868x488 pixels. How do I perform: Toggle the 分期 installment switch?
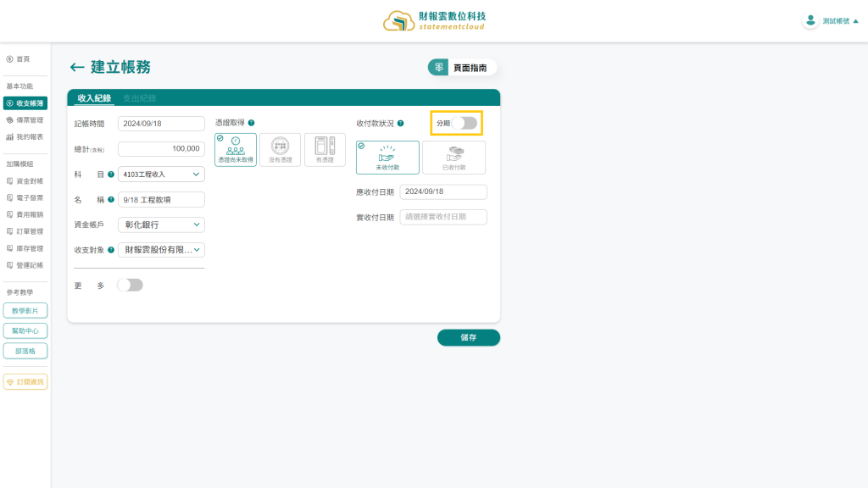point(465,123)
